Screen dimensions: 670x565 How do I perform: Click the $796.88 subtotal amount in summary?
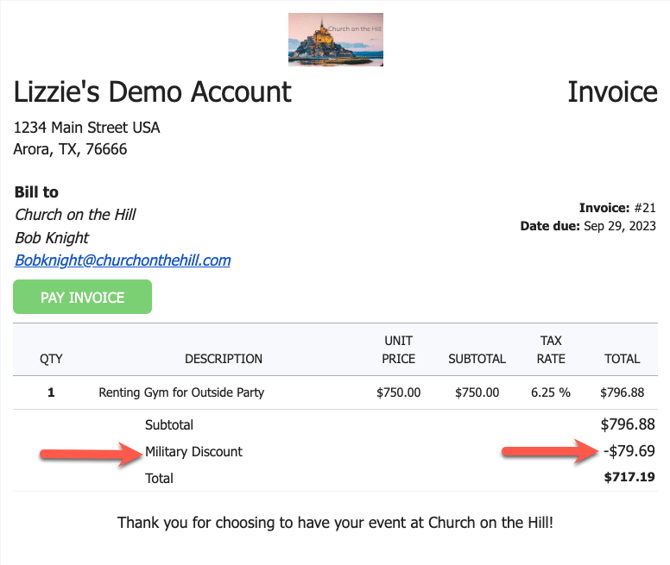[x=628, y=425]
